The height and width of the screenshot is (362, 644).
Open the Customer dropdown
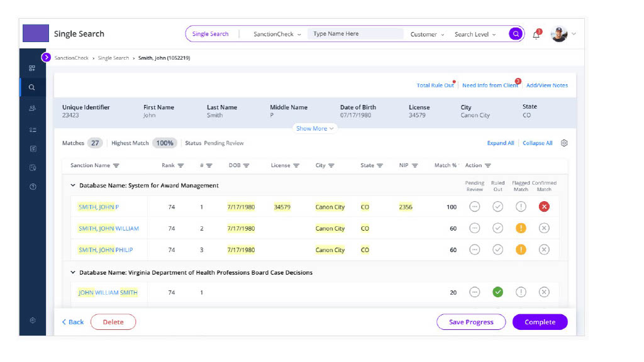pos(427,35)
